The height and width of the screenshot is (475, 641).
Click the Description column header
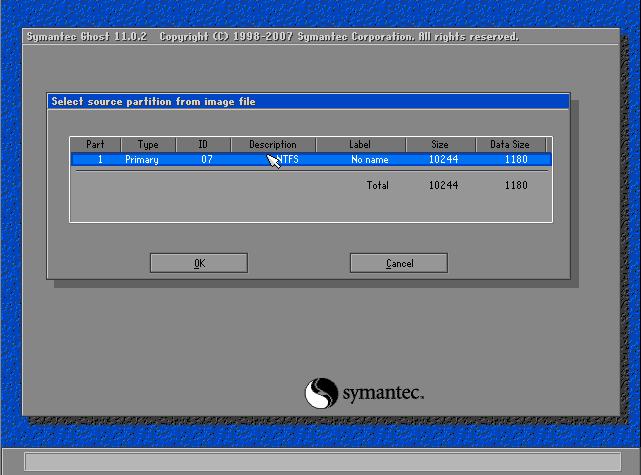pos(273,144)
